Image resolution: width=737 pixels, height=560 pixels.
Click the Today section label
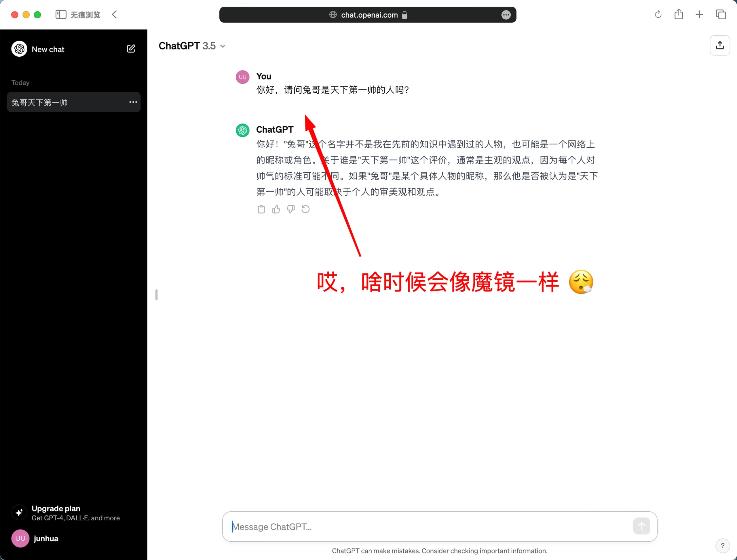20,83
